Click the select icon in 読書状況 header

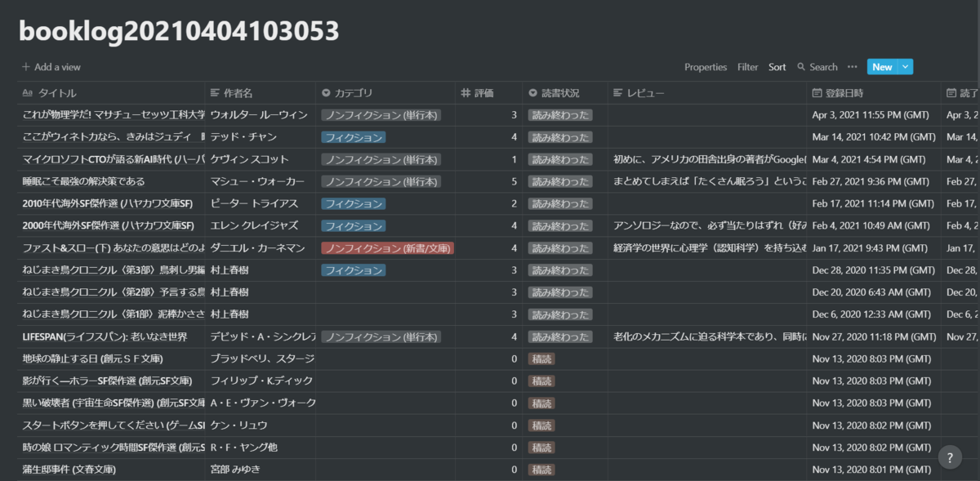tap(533, 93)
